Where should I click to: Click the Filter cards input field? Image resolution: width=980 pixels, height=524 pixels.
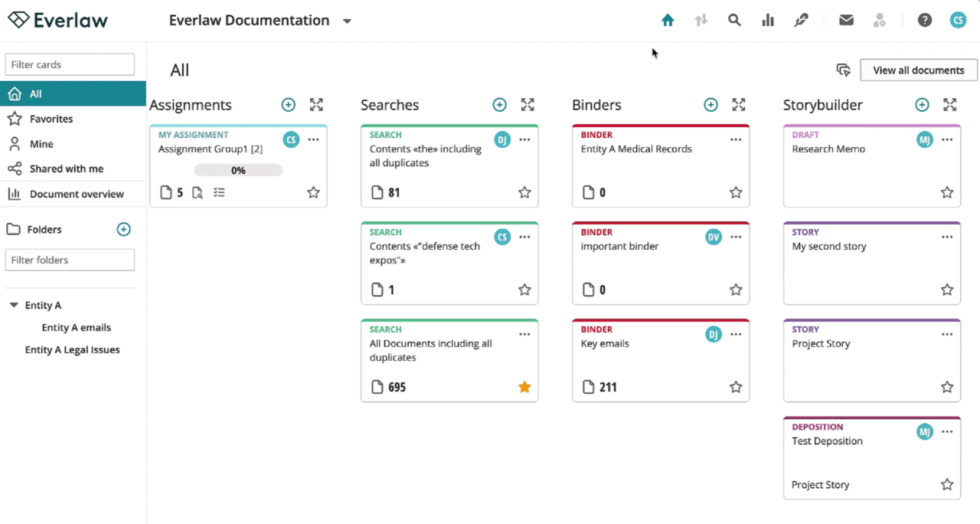(70, 64)
